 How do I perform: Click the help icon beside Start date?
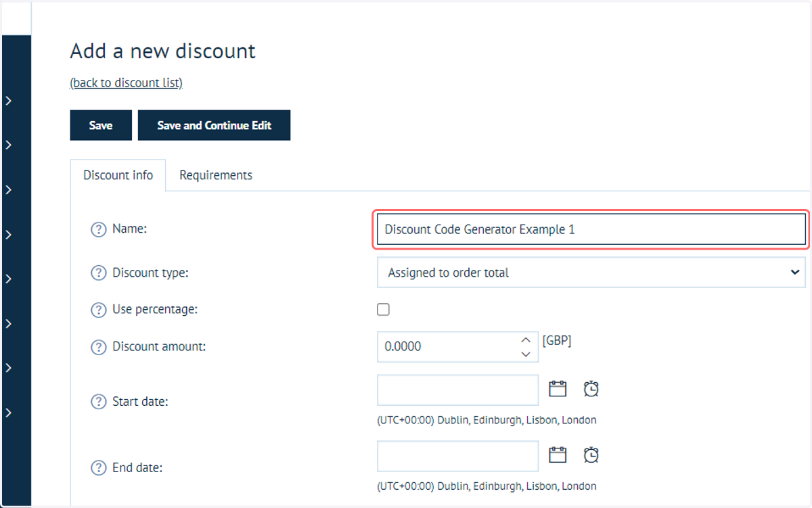coord(99,402)
